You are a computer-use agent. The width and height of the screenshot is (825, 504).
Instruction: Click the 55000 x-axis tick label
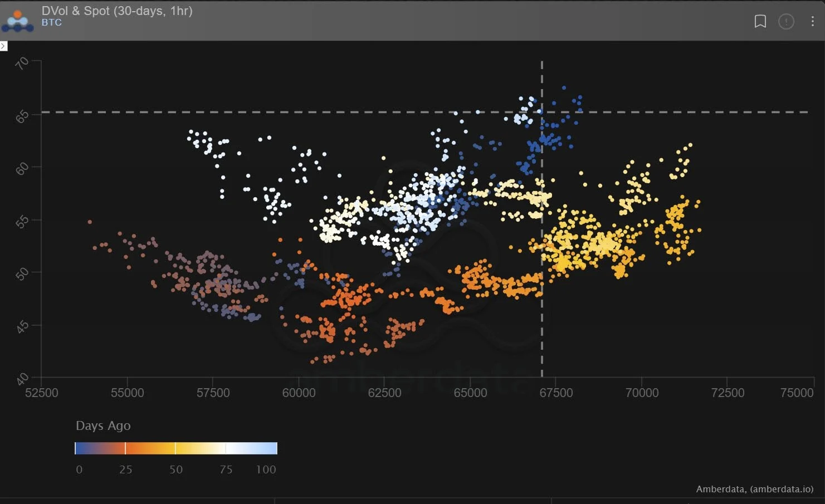coord(128,393)
